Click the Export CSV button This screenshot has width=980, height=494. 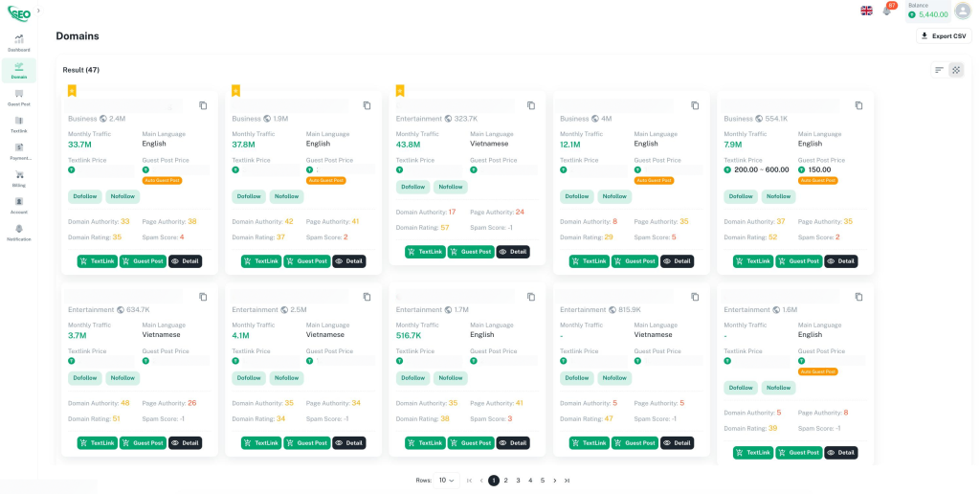click(943, 36)
